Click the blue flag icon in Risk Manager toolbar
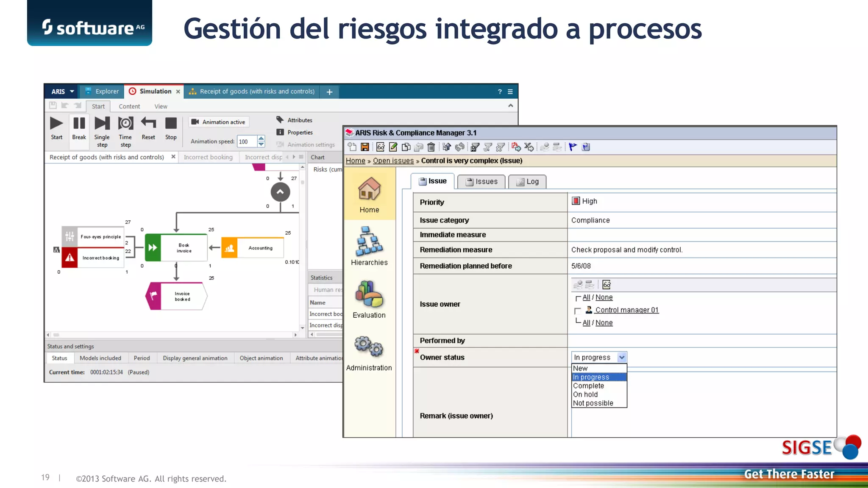This screenshot has height=488, width=868. [573, 147]
